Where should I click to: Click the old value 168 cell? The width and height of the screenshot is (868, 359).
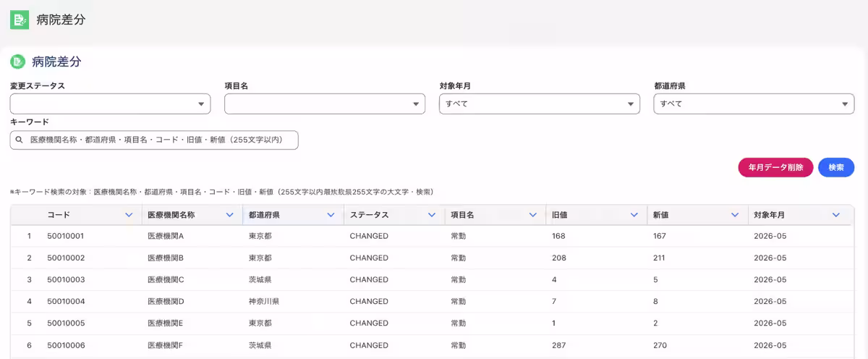point(558,236)
